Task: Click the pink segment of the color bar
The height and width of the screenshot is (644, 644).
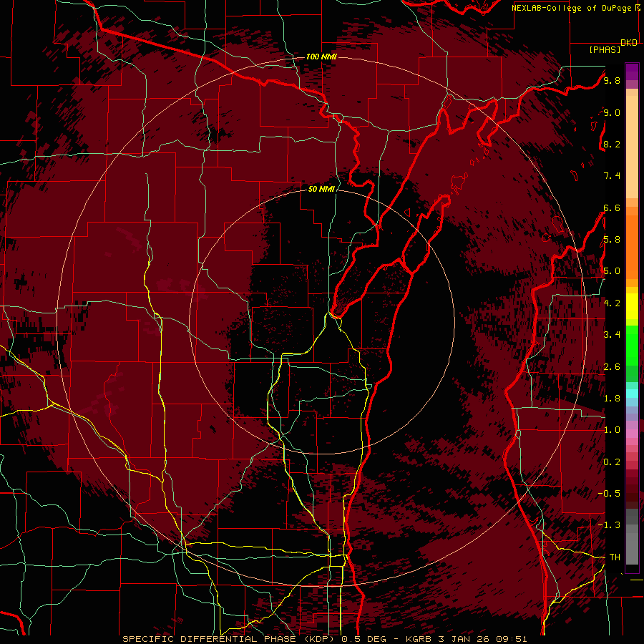Action: [x=632, y=434]
